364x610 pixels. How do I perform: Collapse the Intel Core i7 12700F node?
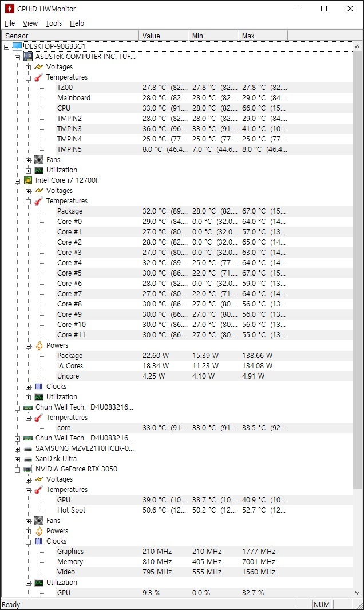tap(18, 181)
